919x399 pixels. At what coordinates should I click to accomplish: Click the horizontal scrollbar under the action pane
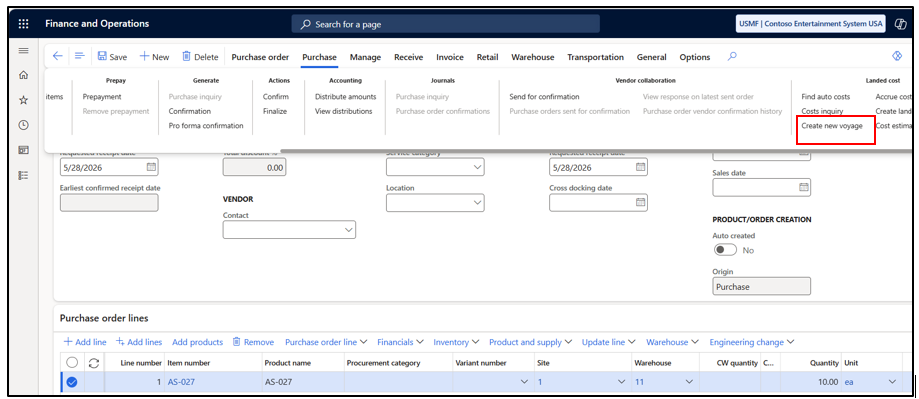click(595, 151)
